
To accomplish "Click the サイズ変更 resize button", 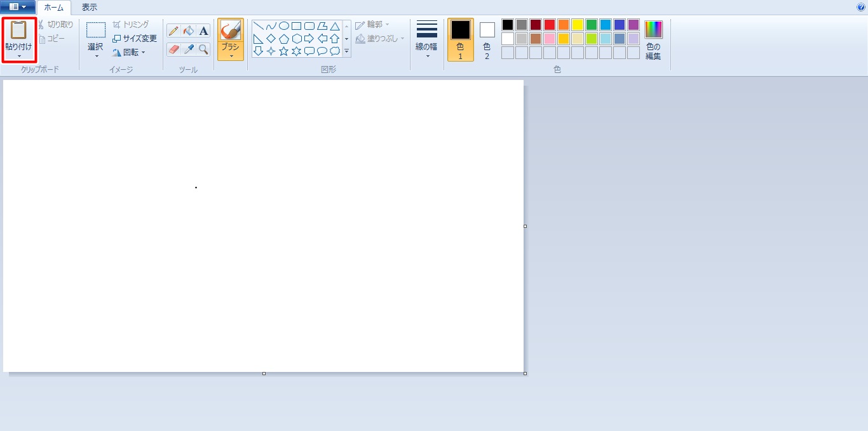I will (135, 39).
